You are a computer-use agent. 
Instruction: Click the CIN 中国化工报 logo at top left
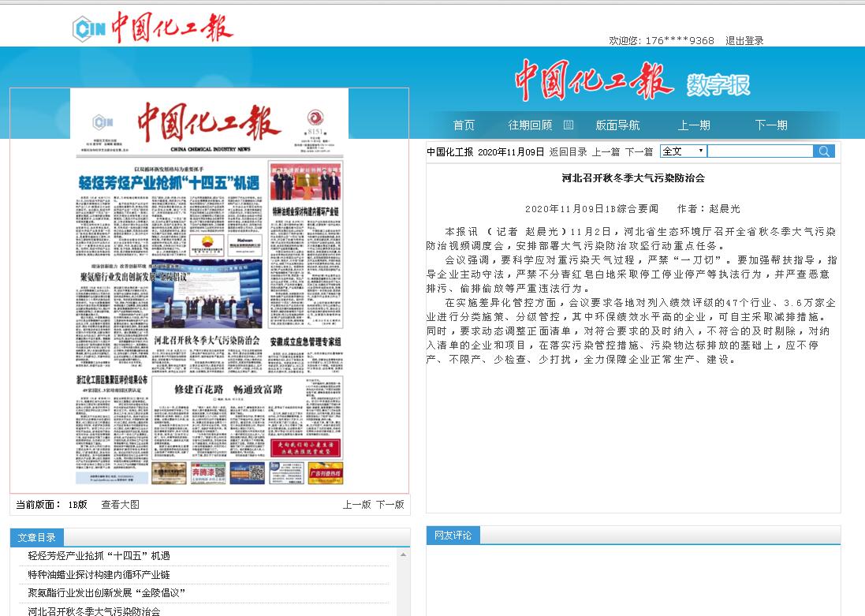(153, 28)
